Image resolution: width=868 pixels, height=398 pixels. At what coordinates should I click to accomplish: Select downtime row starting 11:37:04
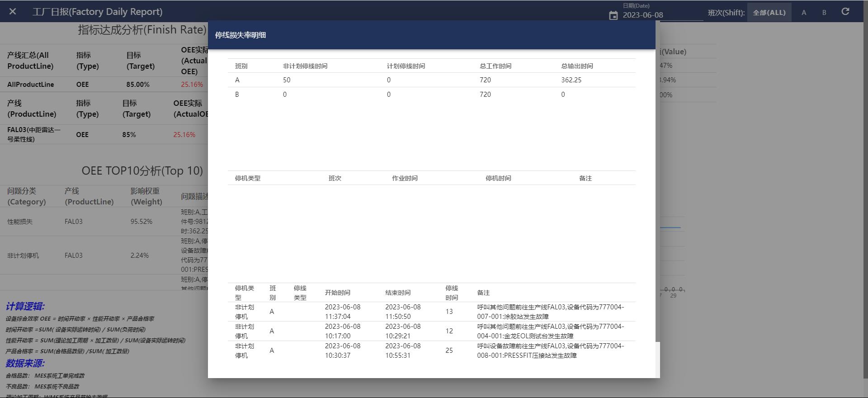pyautogui.click(x=432, y=312)
